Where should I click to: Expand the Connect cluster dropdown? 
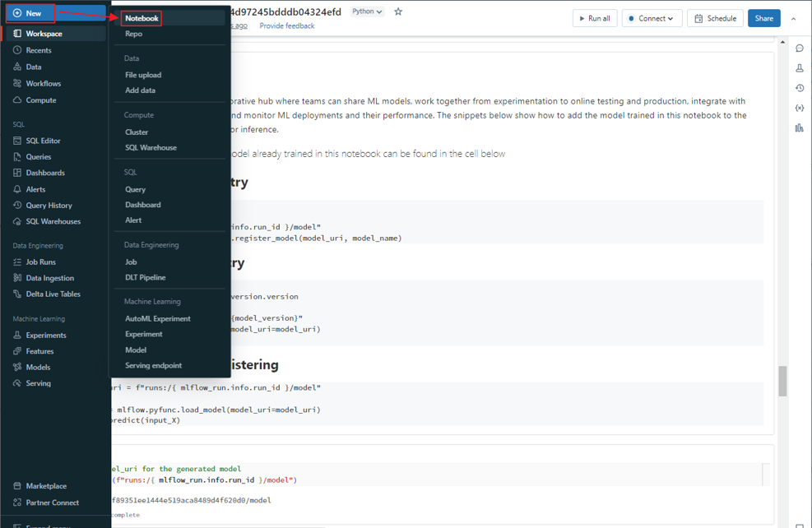pyautogui.click(x=652, y=18)
